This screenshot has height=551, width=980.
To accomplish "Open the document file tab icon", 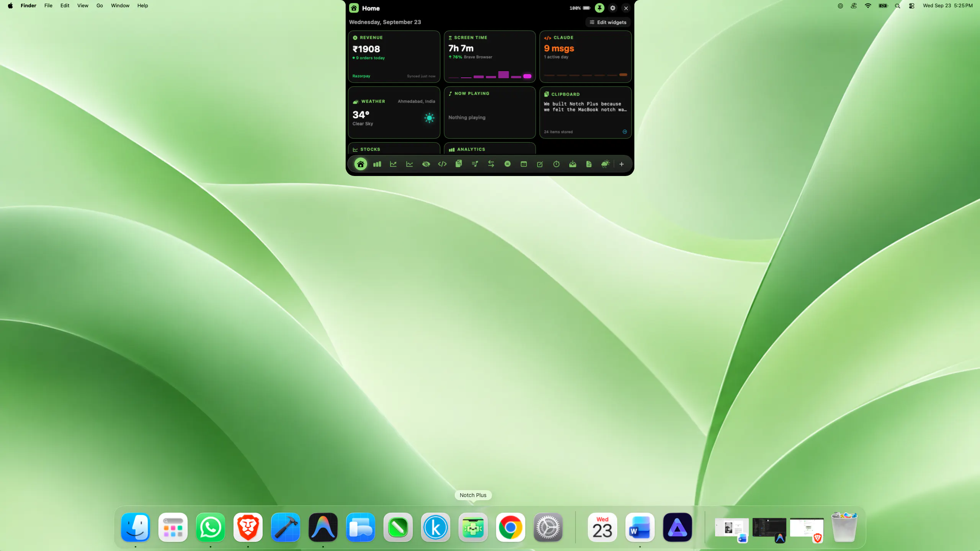I will tap(589, 164).
